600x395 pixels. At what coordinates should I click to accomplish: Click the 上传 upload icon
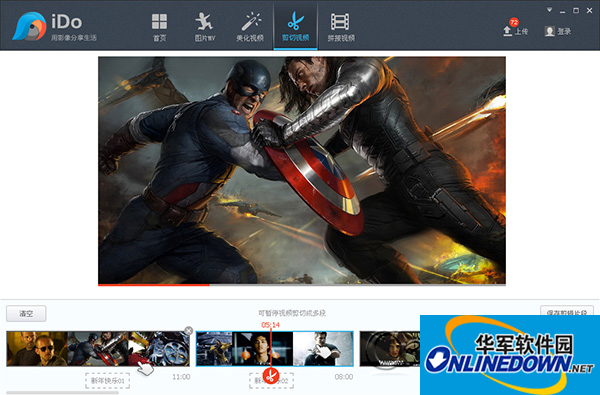[x=507, y=31]
